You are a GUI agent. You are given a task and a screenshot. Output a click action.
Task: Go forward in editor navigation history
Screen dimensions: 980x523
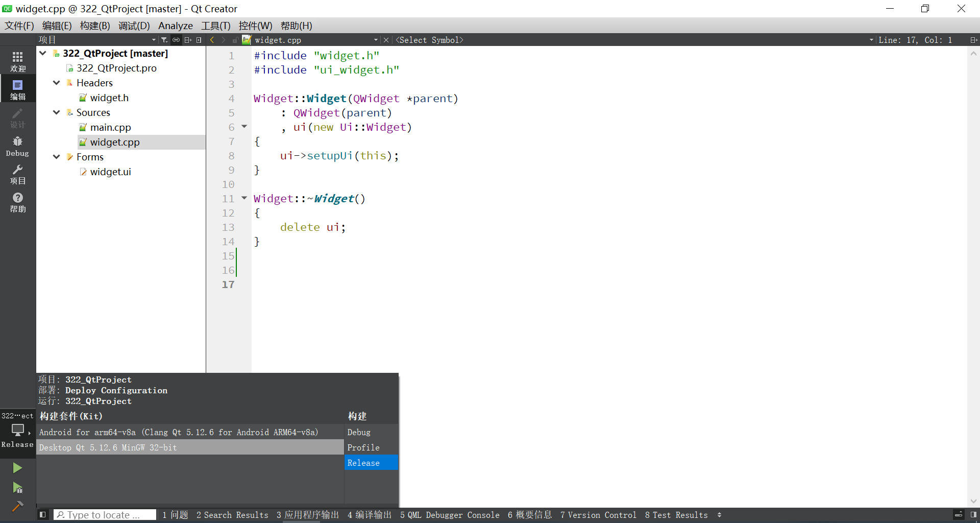(224, 40)
